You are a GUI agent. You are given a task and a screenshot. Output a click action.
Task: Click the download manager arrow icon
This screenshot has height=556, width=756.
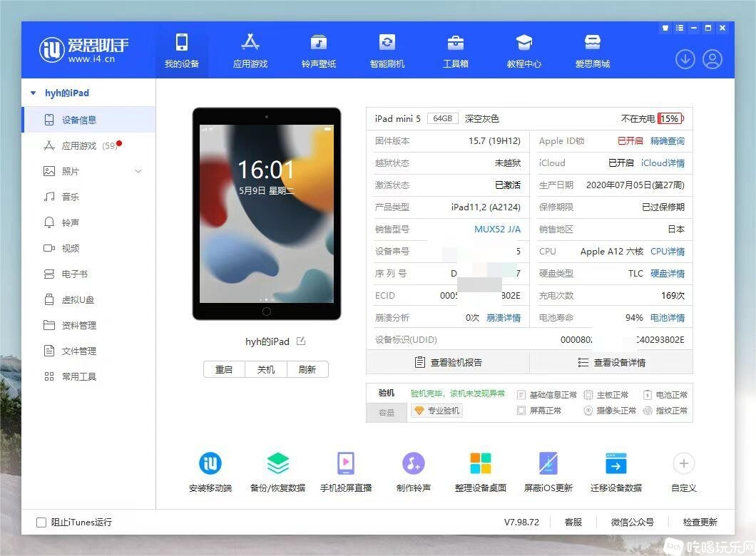(x=685, y=59)
